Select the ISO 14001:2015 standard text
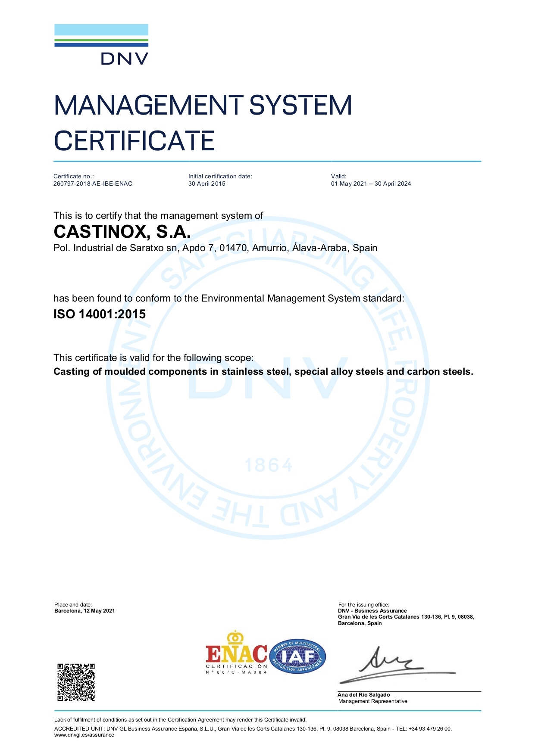 point(100,314)
